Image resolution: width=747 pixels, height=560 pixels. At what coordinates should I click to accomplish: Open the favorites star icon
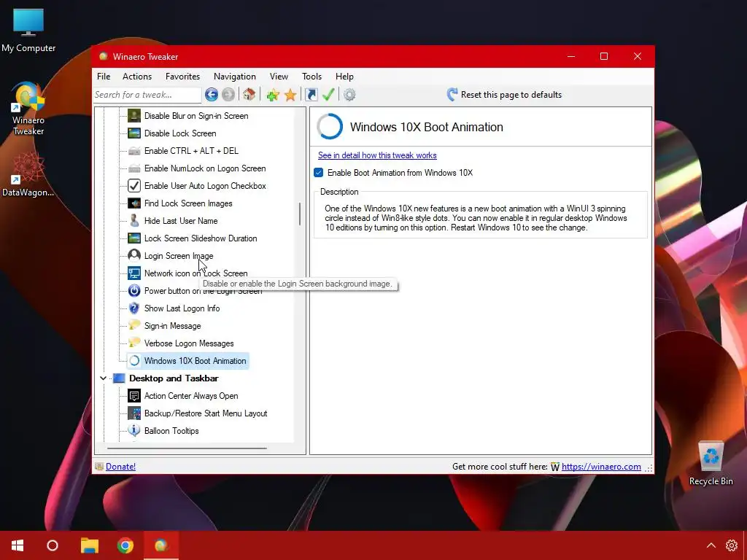click(x=290, y=95)
